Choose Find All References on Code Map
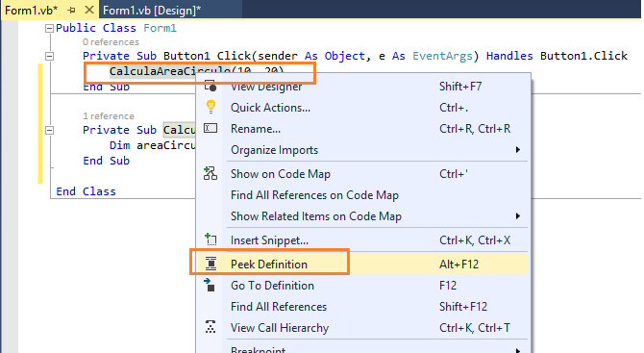Screen dimensions: 644x353 coord(314,195)
